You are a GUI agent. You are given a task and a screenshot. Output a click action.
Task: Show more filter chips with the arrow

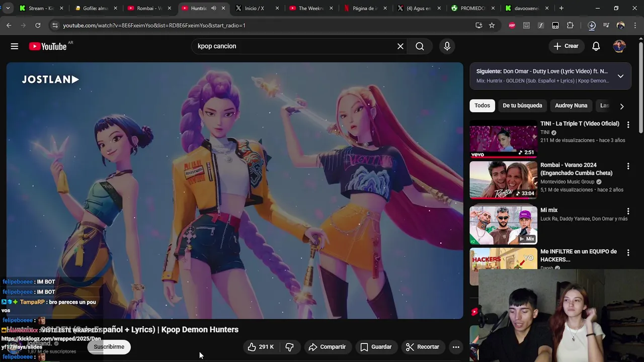621,106
